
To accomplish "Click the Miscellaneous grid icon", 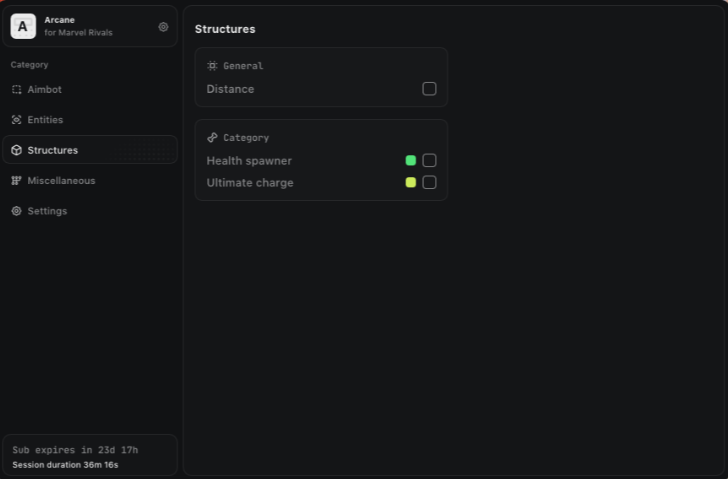I will point(17,181).
